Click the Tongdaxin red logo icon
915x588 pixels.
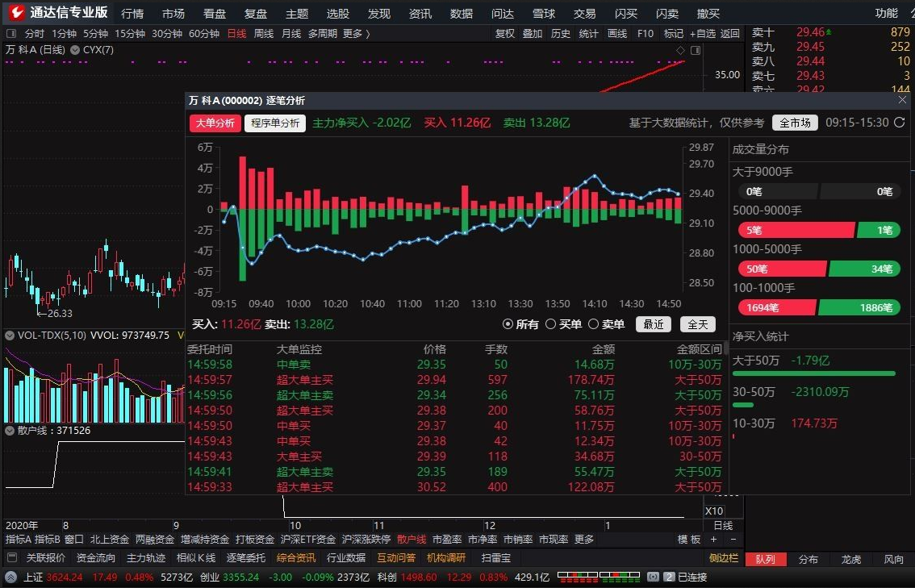[16, 11]
